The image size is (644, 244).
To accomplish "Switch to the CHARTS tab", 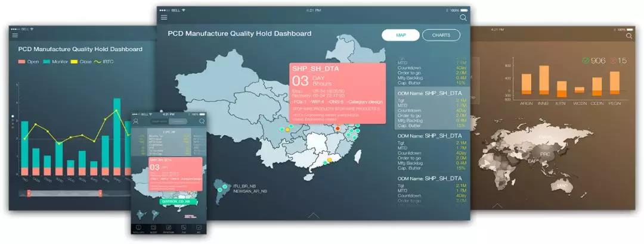I will point(441,35).
